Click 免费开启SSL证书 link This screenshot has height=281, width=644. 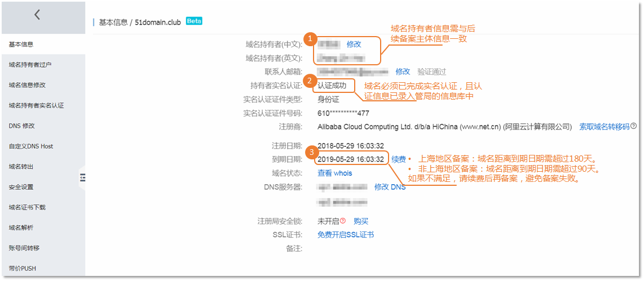[346, 235]
